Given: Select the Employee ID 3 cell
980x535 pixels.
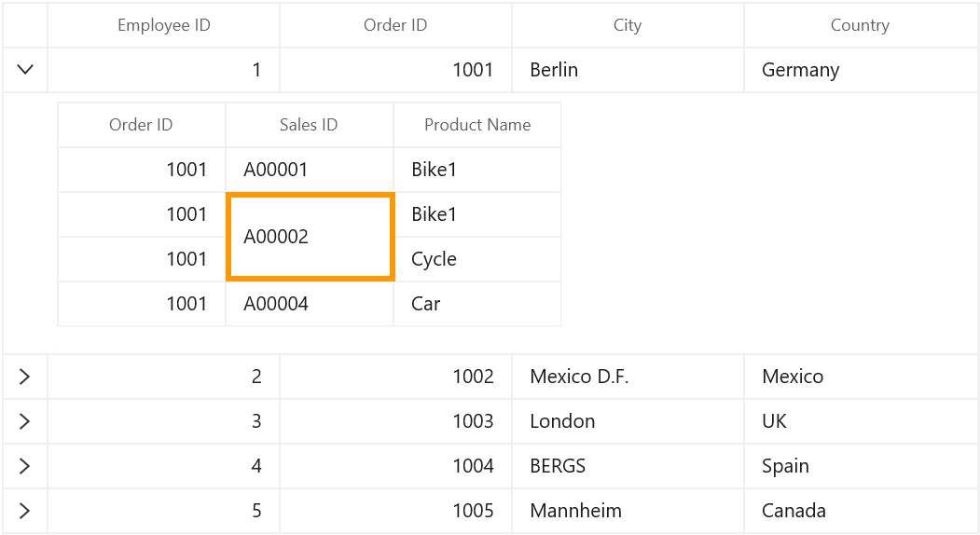Looking at the screenshot, I should (x=164, y=421).
